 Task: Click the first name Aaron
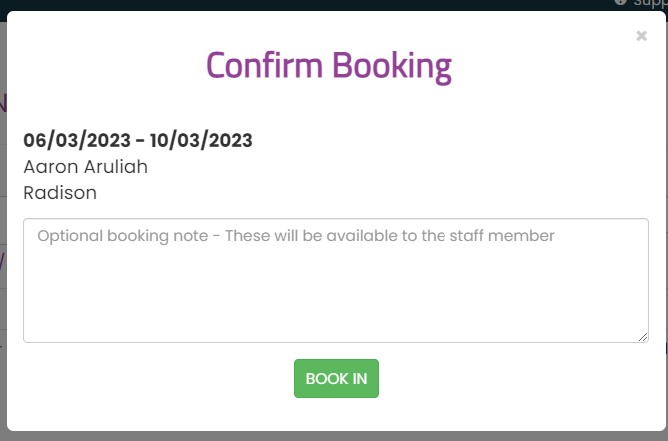(51, 167)
